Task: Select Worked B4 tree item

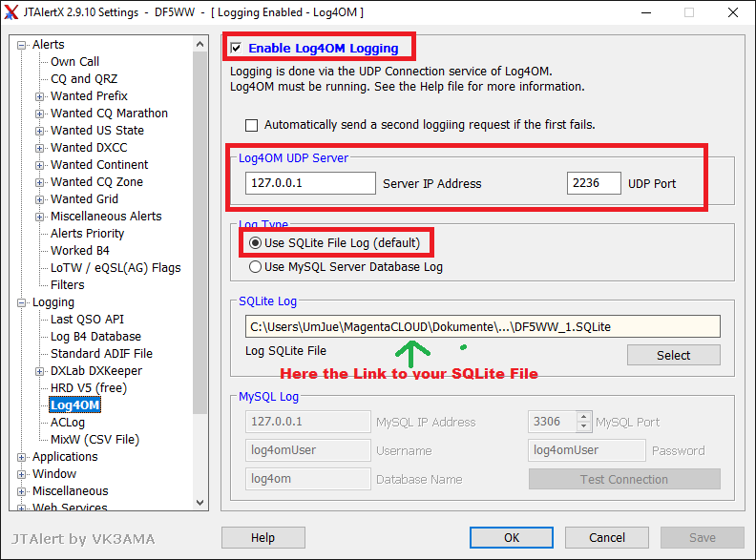Action: (x=80, y=251)
